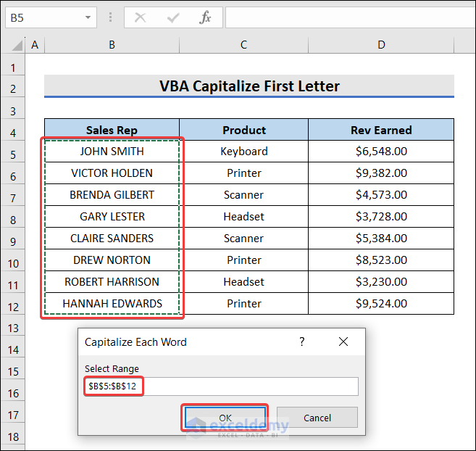Click the Printer cell in row 6
The image size is (476, 451).
[243, 173]
